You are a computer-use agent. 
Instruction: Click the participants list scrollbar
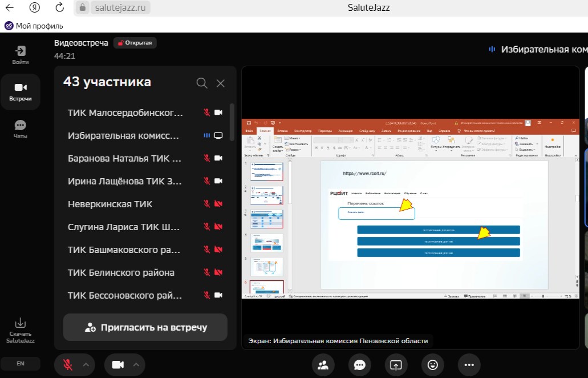232,122
